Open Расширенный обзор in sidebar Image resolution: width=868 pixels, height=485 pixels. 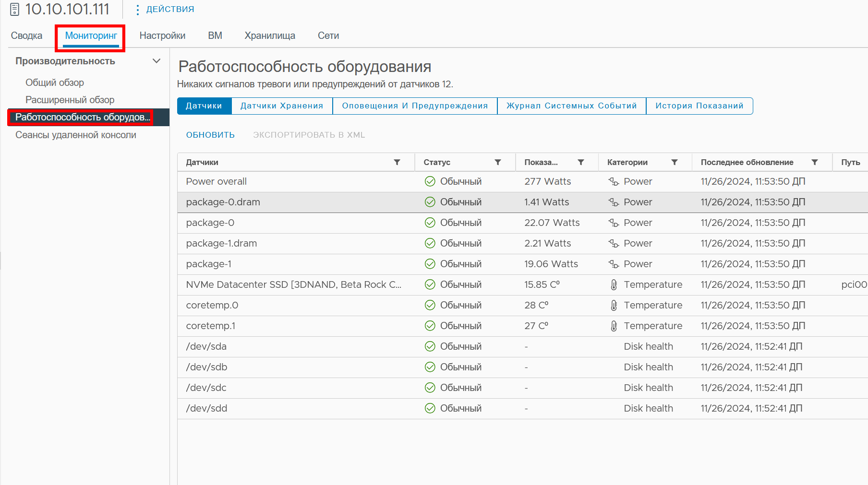(70, 100)
